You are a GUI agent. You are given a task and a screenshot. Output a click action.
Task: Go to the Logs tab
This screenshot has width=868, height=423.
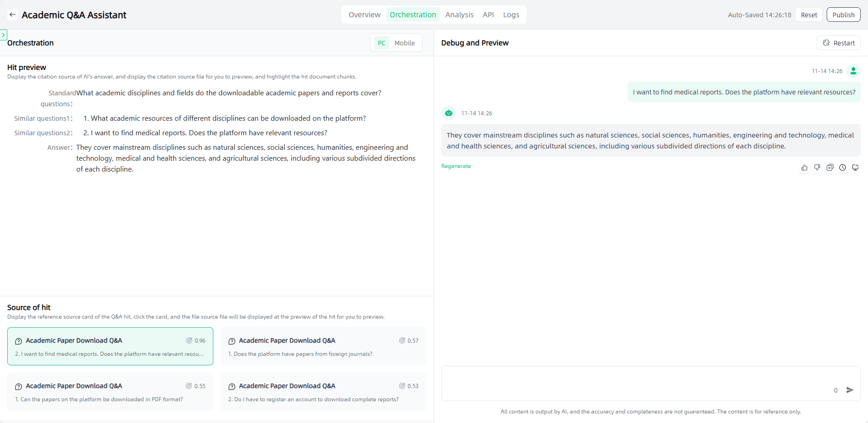511,15
